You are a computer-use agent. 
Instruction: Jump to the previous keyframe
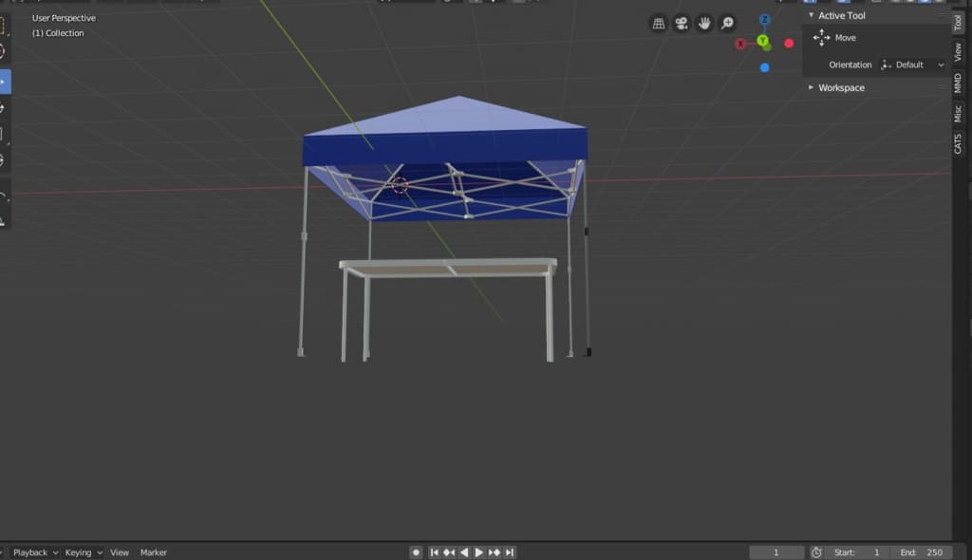point(449,552)
